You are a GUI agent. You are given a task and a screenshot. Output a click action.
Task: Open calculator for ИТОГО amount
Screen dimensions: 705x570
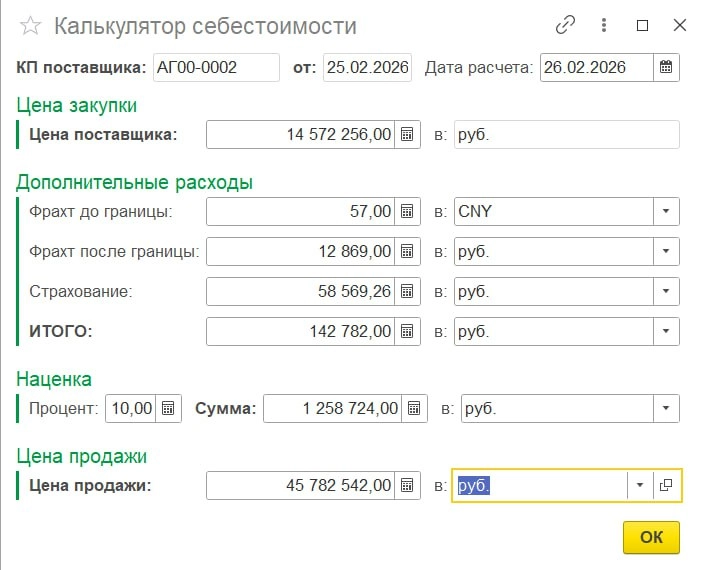coord(407,331)
